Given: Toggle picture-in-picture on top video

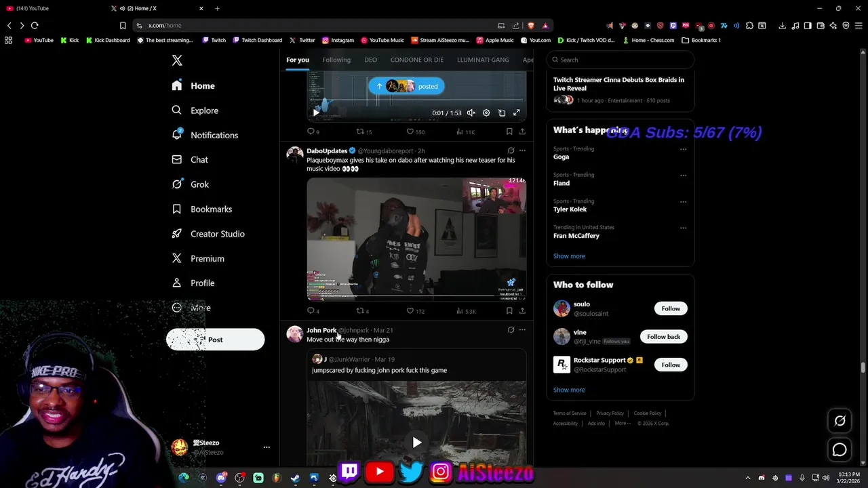Looking at the screenshot, I should [x=502, y=113].
